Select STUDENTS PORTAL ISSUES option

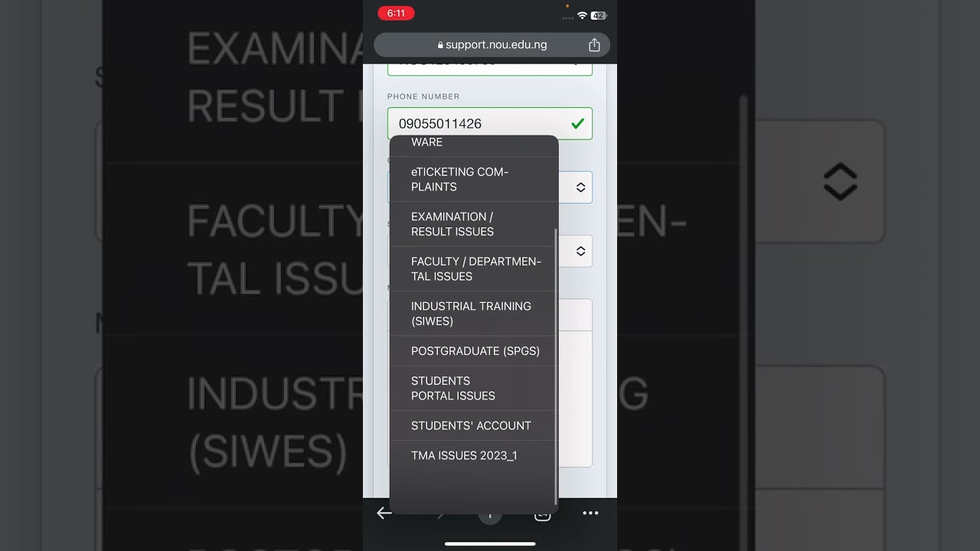coord(474,388)
